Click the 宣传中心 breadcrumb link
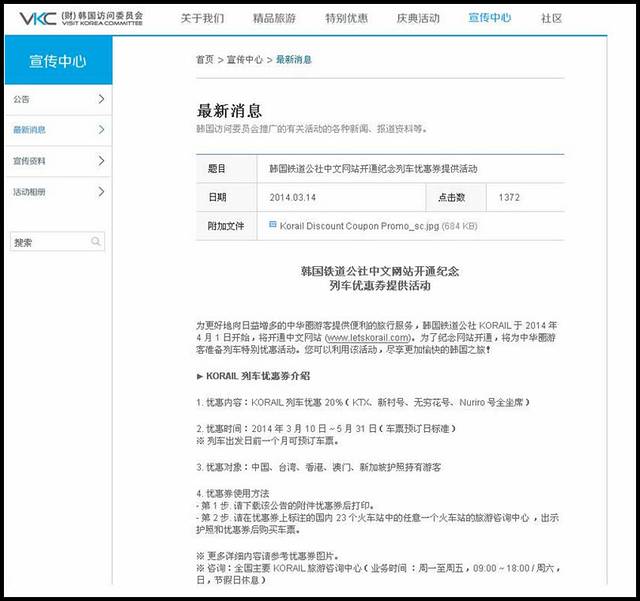 click(x=244, y=60)
